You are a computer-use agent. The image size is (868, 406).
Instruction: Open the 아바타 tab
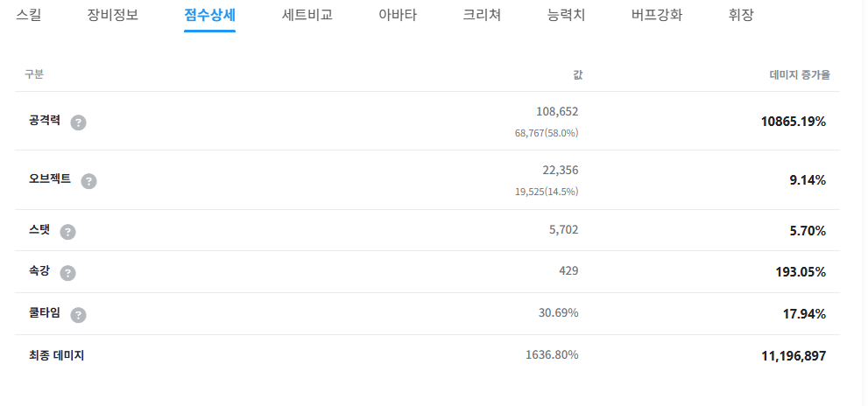(397, 15)
